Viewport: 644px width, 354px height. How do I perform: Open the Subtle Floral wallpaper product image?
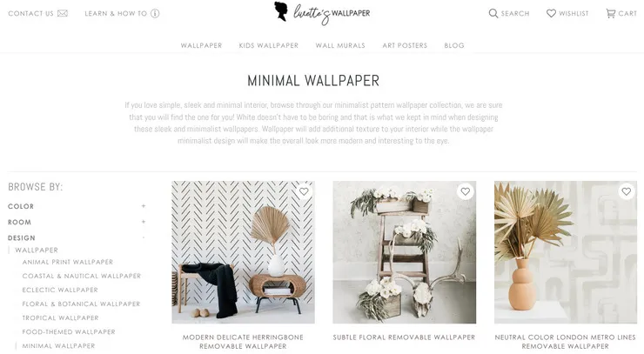[x=404, y=252]
